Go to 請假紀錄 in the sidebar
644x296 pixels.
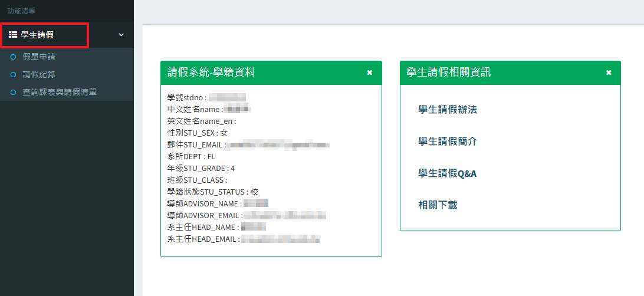click(x=39, y=75)
